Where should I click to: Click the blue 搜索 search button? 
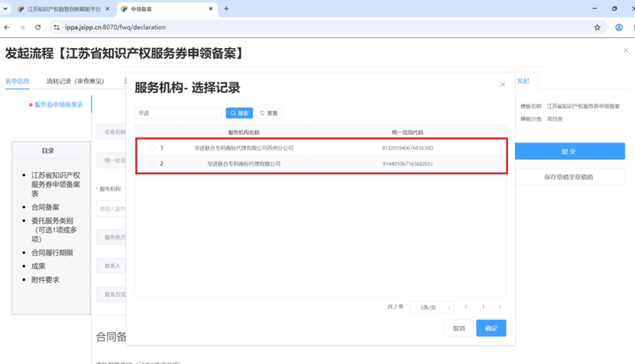pyautogui.click(x=239, y=113)
